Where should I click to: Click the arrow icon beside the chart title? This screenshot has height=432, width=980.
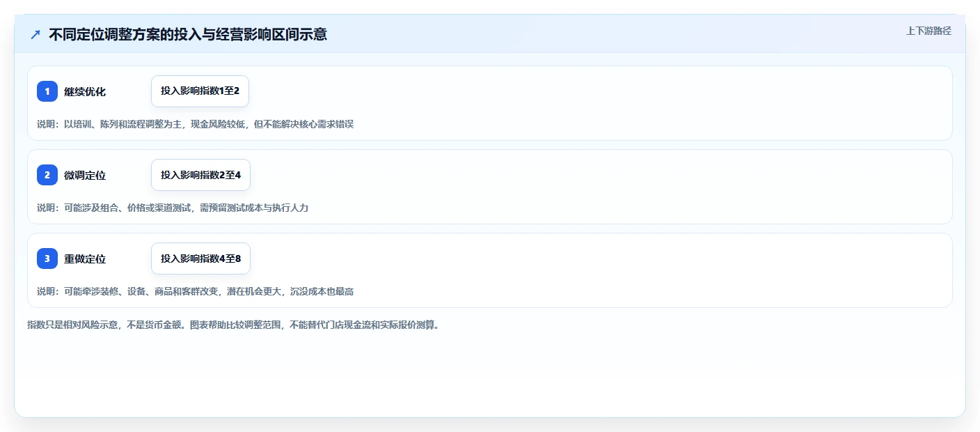pos(35,34)
